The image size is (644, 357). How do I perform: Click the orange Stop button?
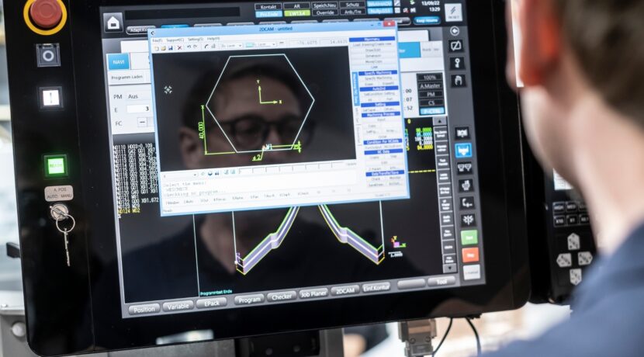[470, 255]
